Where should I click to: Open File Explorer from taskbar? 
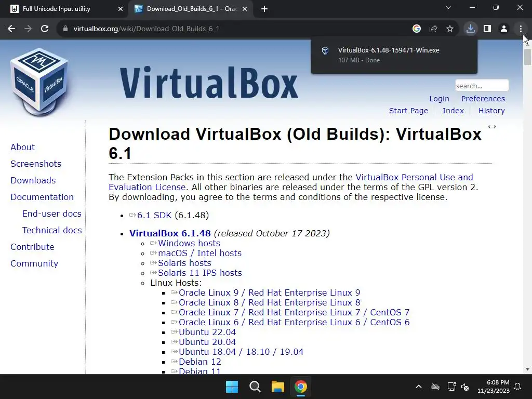tap(277, 387)
